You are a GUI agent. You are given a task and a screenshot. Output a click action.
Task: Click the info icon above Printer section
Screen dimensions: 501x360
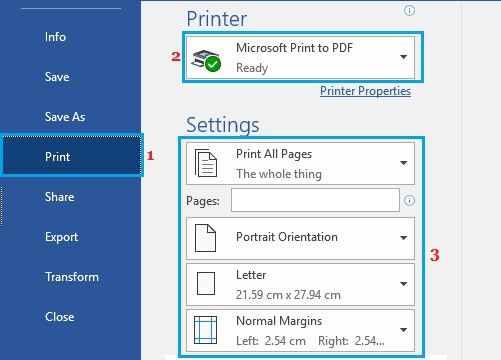click(x=409, y=11)
